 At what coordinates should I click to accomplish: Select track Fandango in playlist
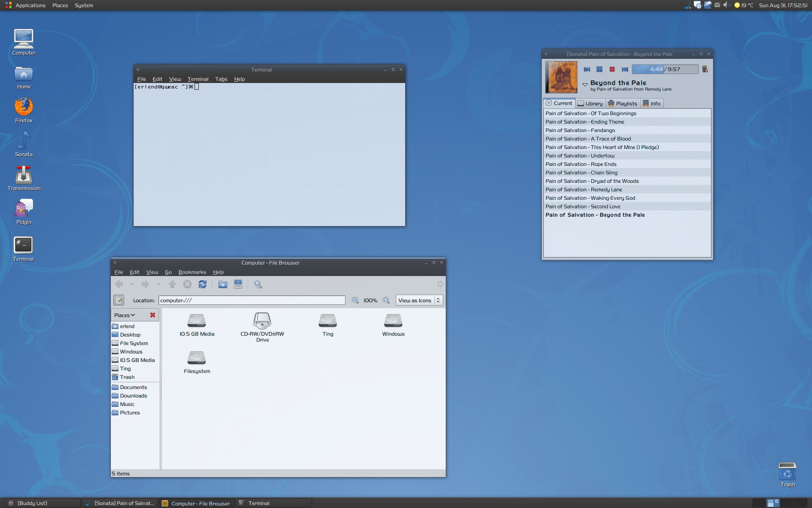click(627, 130)
